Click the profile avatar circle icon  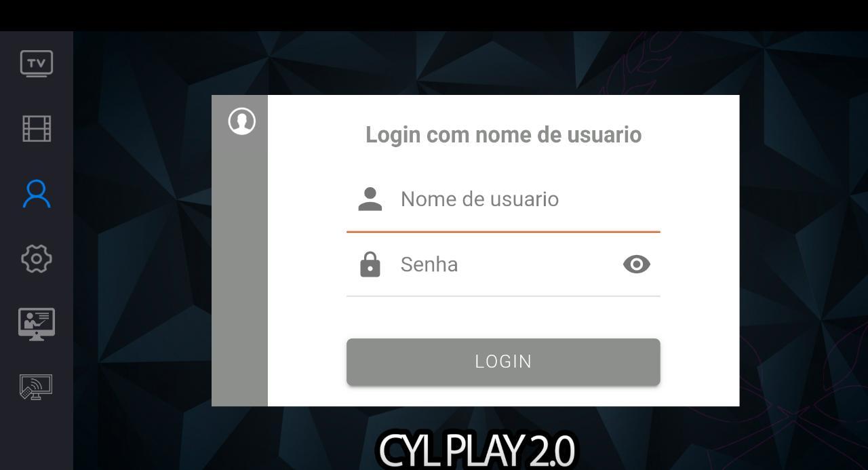tap(242, 121)
